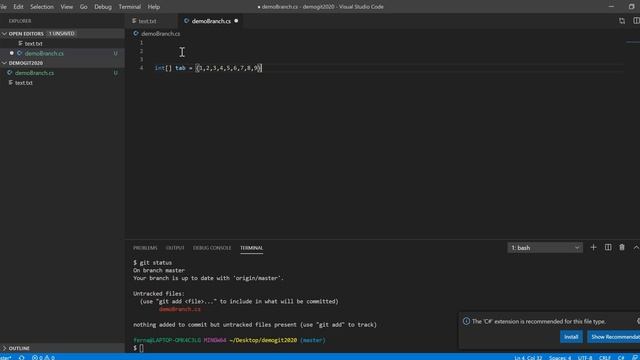Maximize the terminal panel with the up chevron

636,247
